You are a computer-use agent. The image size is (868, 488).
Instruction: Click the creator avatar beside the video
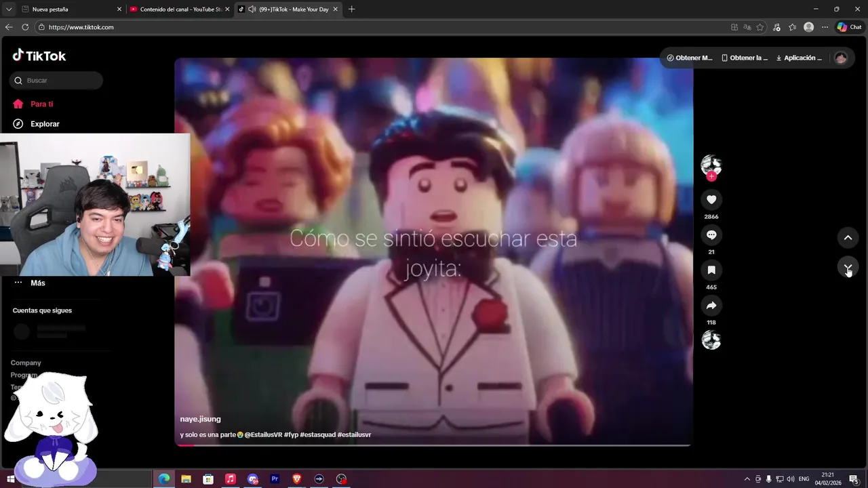point(711,165)
